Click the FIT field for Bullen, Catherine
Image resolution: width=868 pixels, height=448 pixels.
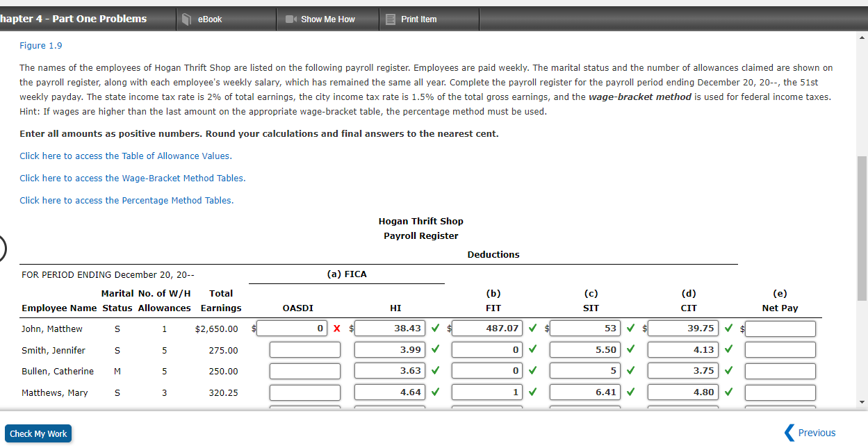pos(488,371)
